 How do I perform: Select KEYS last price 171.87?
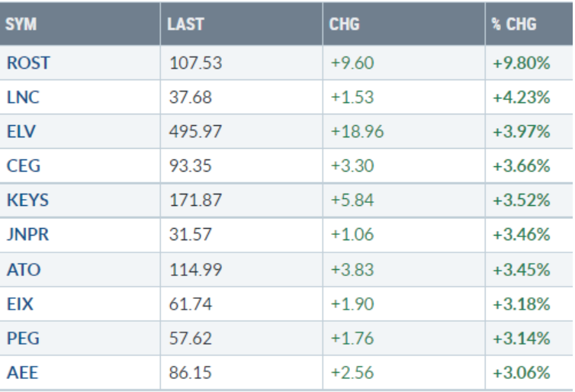195,201
